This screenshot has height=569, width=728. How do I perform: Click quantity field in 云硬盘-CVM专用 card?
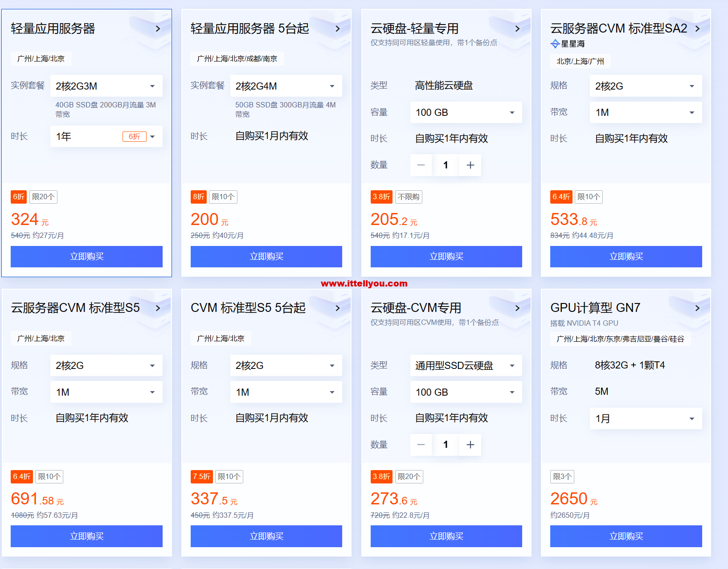tap(446, 445)
